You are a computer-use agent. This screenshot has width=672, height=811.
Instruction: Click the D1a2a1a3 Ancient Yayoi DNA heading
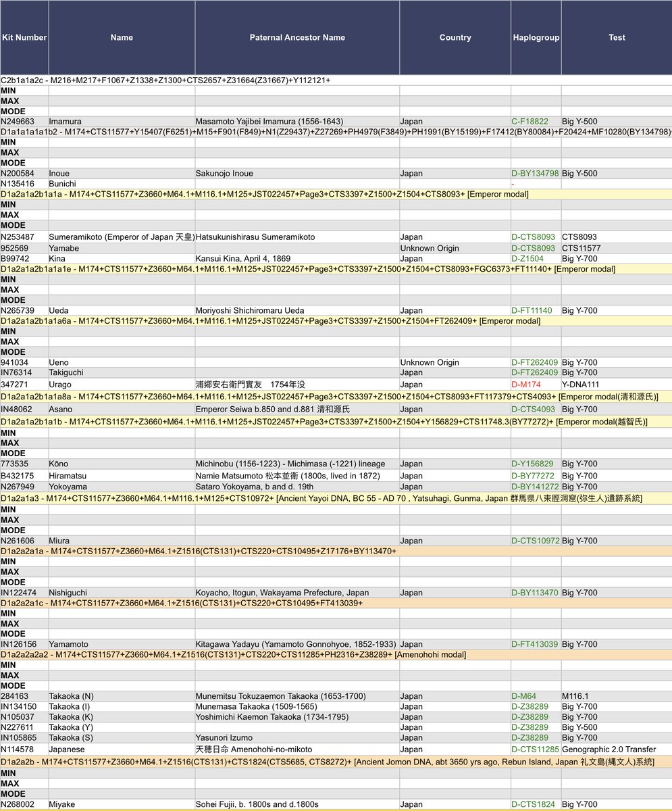(336, 498)
